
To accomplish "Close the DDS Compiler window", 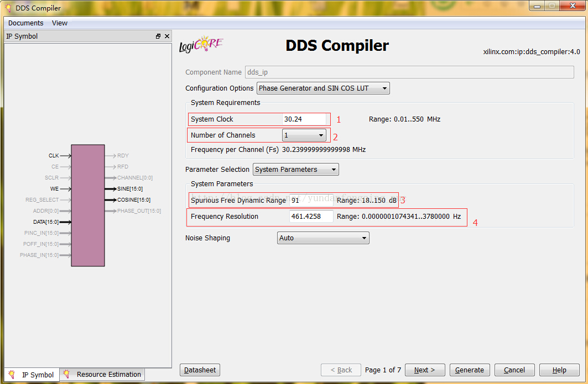I will [x=573, y=6].
